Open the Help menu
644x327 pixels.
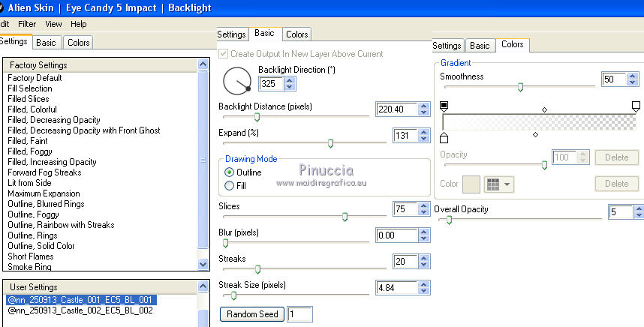coord(79,24)
